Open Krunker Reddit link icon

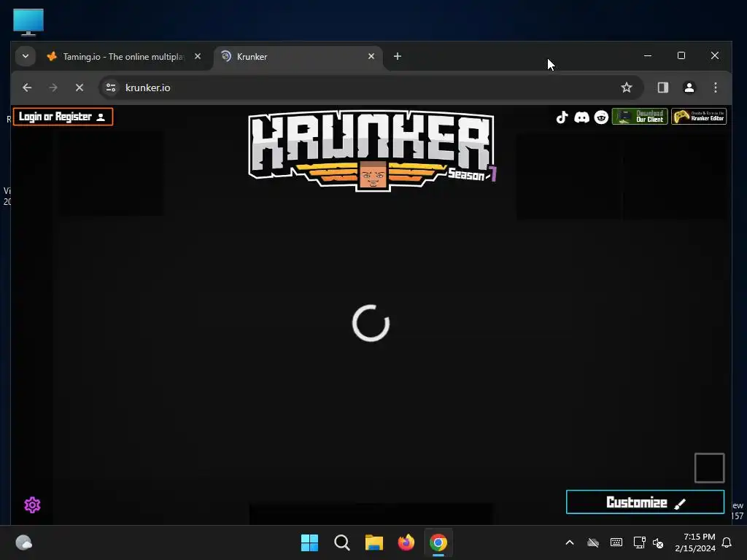[x=601, y=117]
